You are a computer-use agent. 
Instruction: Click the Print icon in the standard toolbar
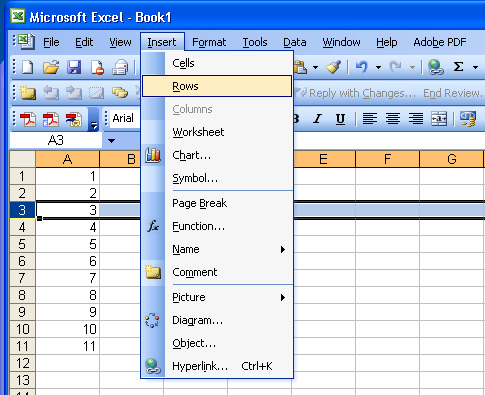point(120,67)
